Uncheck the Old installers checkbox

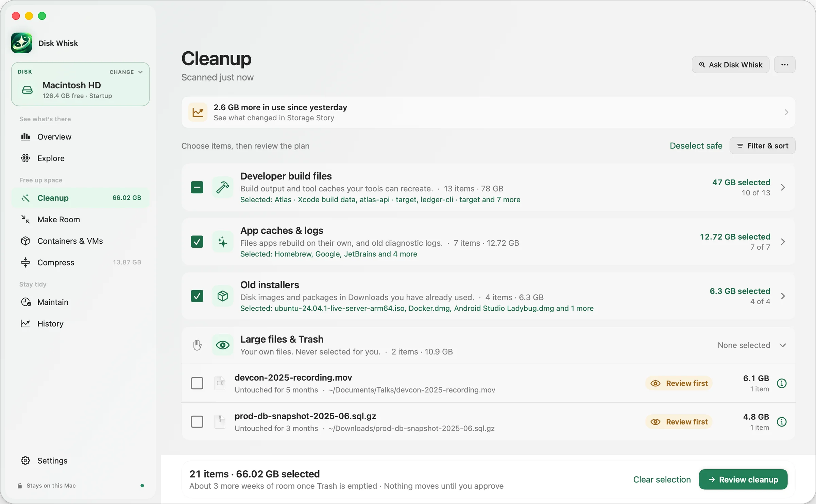pos(197,296)
